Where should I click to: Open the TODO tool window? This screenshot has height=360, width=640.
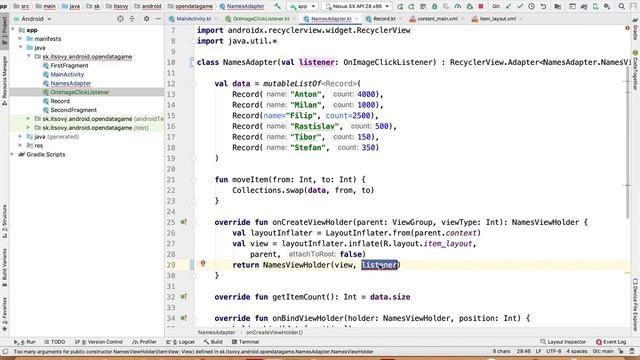pos(55,342)
